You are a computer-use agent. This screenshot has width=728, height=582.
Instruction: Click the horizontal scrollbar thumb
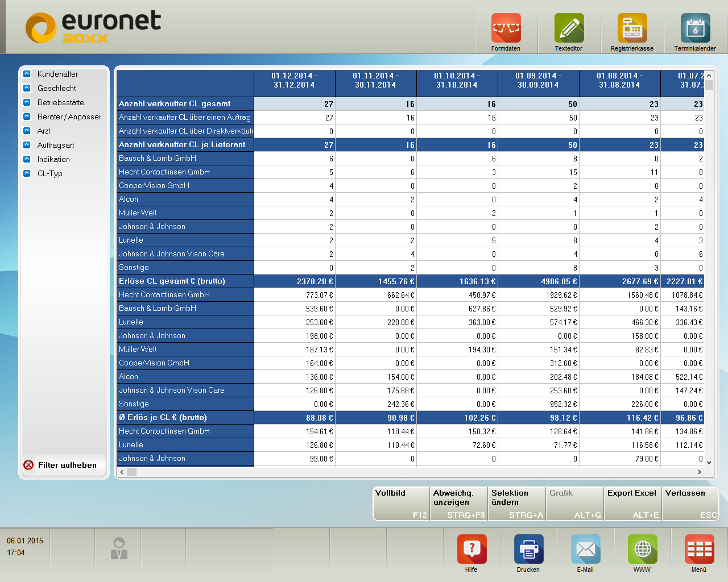click(x=131, y=472)
